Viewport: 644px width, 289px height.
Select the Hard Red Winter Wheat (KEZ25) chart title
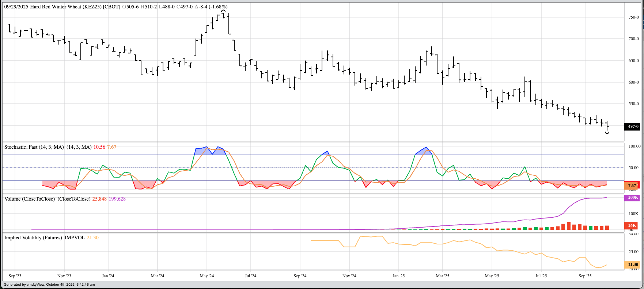click(x=62, y=7)
